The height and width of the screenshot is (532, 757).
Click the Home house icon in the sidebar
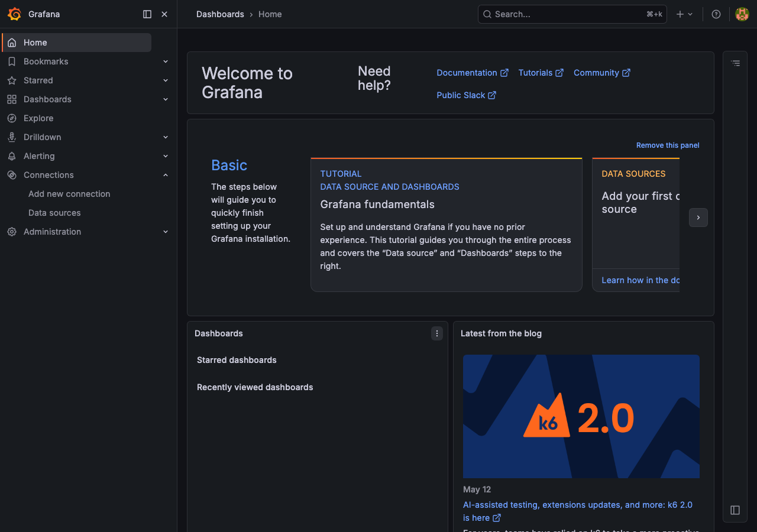(x=12, y=43)
